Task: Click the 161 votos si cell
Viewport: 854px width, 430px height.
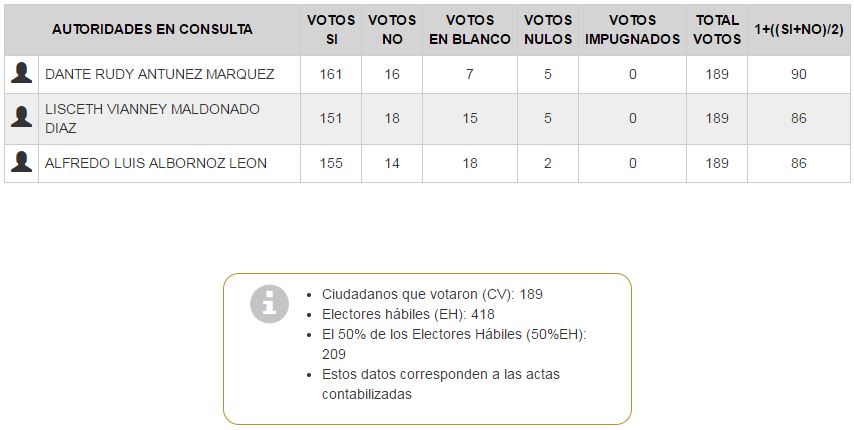Action: pyautogui.click(x=331, y=74)
